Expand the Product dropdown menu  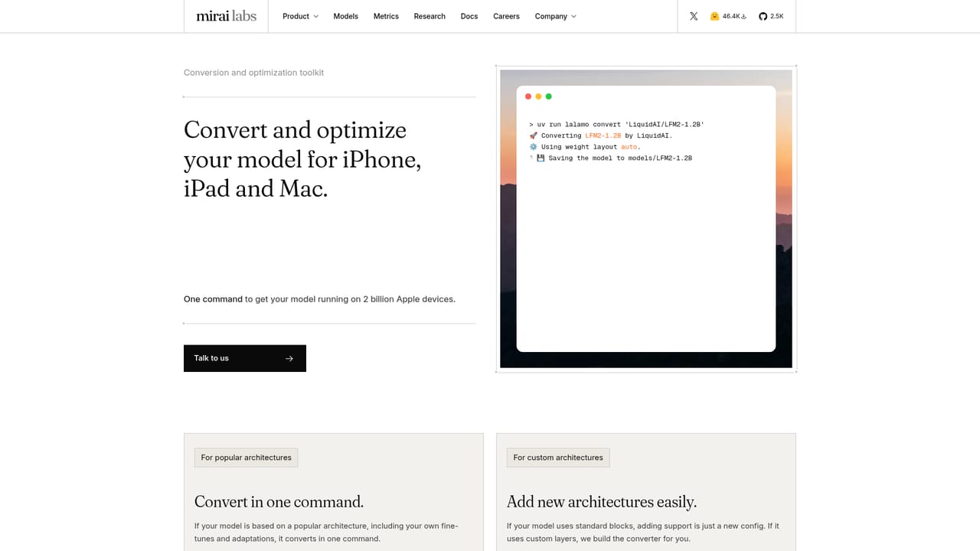pos(300,16)
